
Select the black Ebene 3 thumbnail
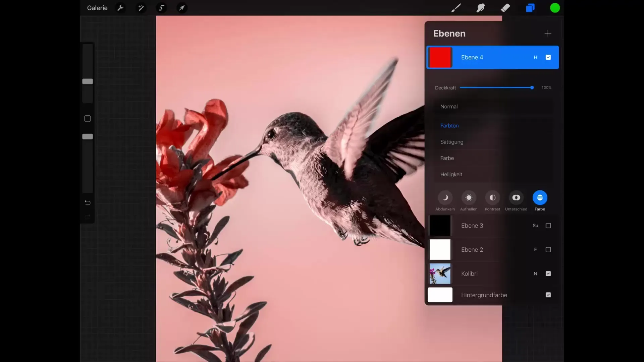click(x=440, y=226)
